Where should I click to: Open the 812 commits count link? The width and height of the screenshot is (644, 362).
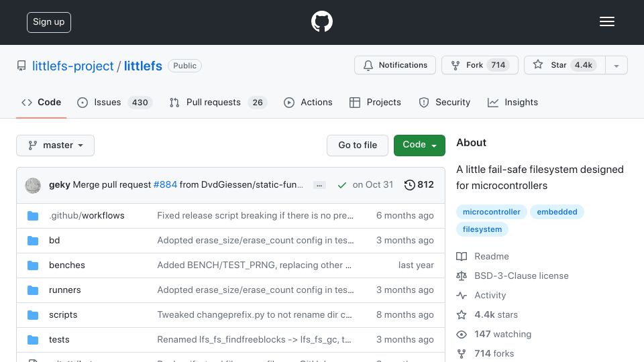(425, 185)
